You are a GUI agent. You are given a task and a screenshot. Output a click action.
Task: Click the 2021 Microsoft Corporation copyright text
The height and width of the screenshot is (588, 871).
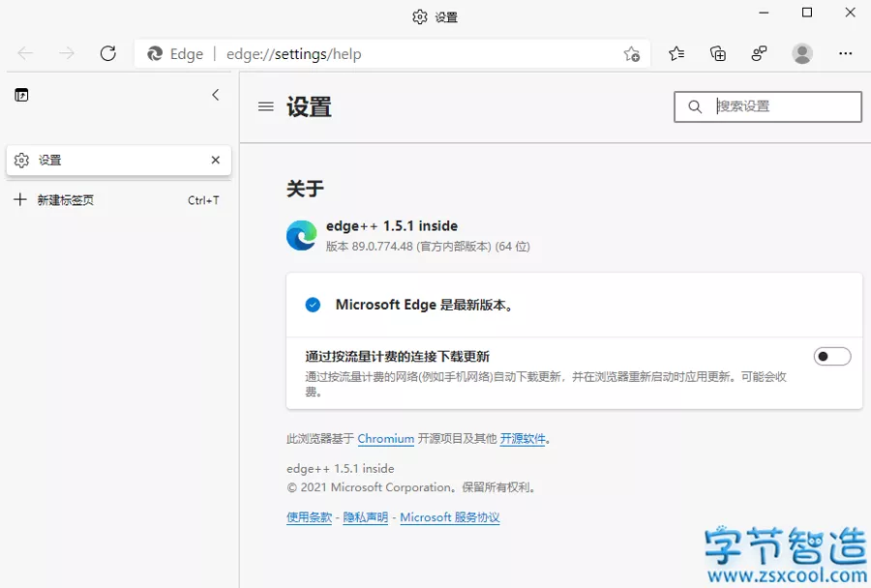click(411, 487)
